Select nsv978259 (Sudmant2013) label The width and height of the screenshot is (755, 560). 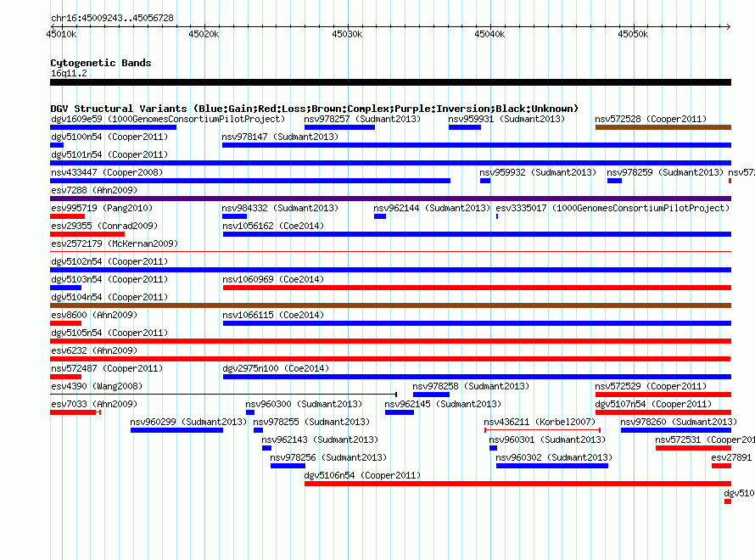[665, 172]
